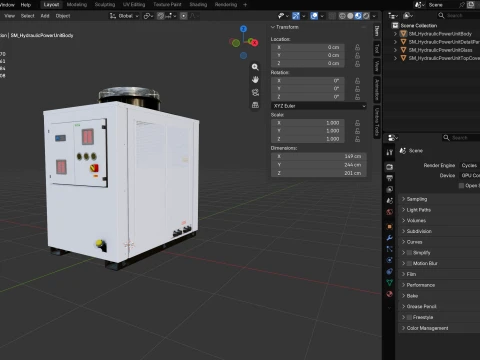Lock the Scale Y value
Viewport: 480px width, 360px height.
coord(357,131)
